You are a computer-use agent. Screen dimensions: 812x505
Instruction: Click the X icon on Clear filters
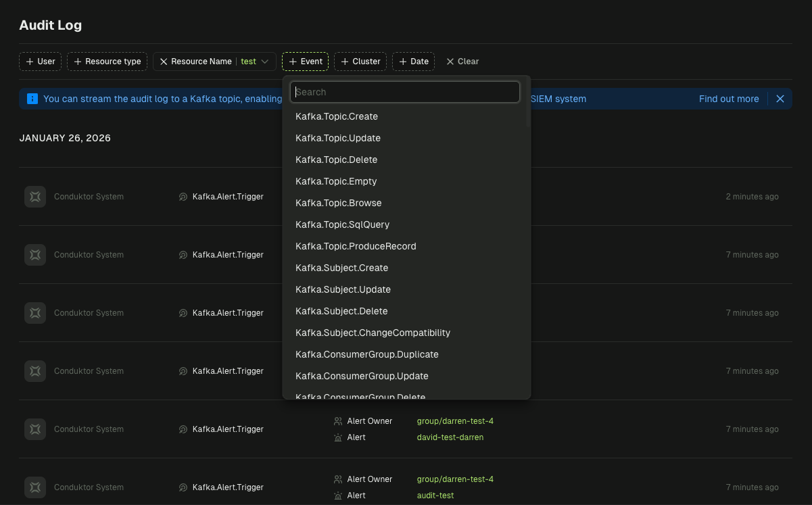pos(450,62)
